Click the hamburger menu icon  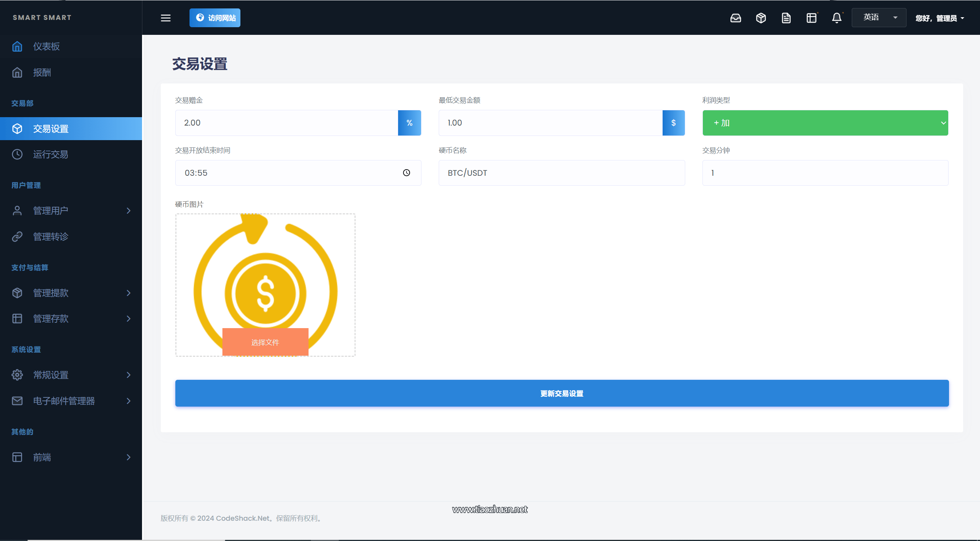(165, 18)
